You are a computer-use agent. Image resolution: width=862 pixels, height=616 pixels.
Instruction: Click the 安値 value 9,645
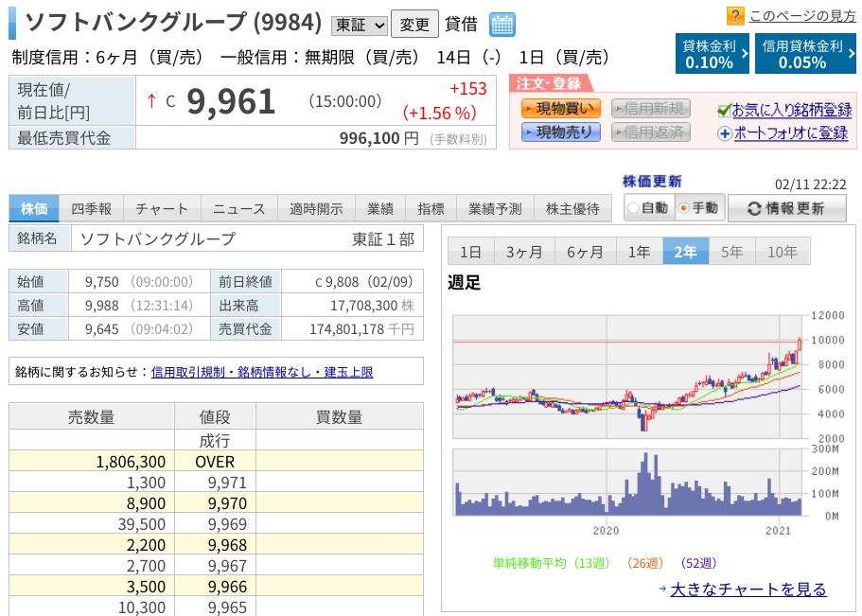[x=101, y=329]
